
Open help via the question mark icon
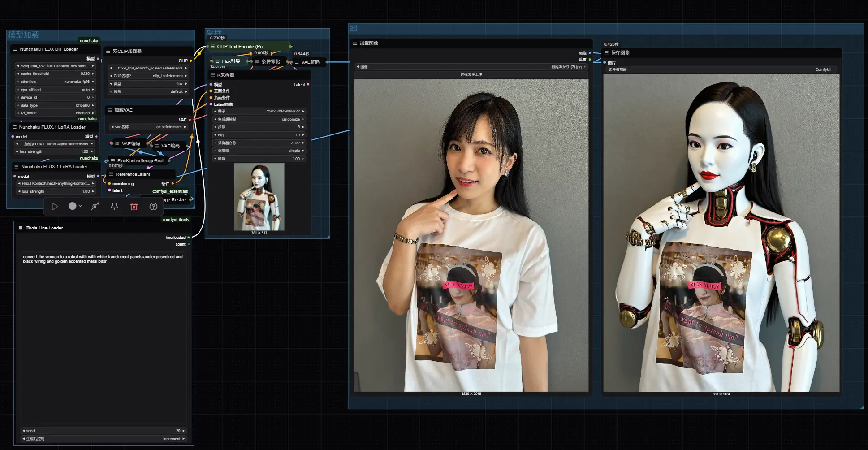(153, 207)
